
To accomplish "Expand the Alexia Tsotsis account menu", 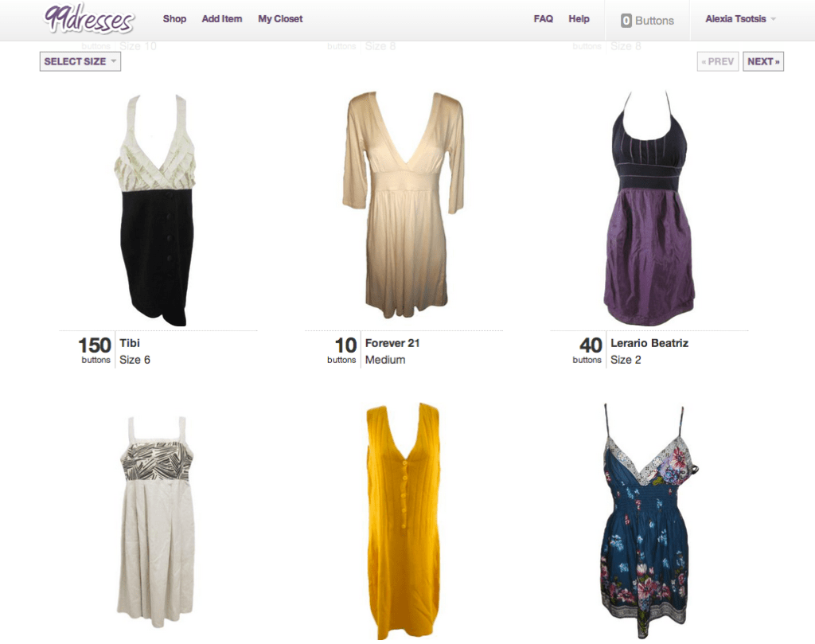I will coord(740,19).
